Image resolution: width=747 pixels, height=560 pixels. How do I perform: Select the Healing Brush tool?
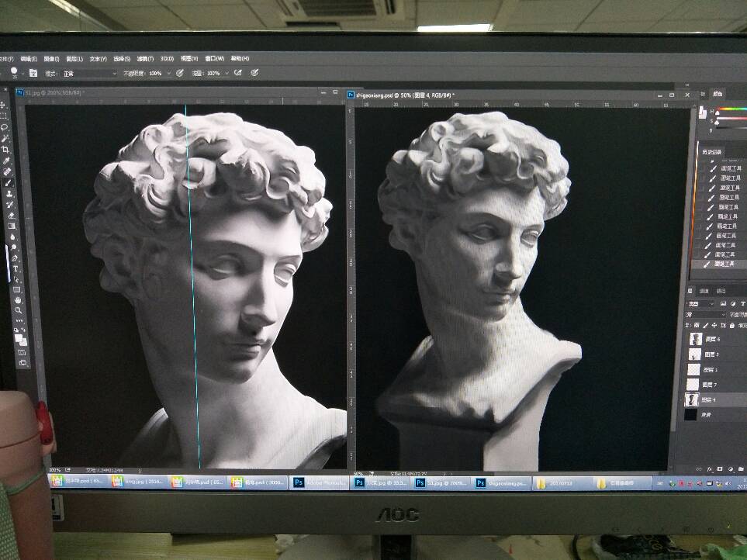(x=7, y=171)
